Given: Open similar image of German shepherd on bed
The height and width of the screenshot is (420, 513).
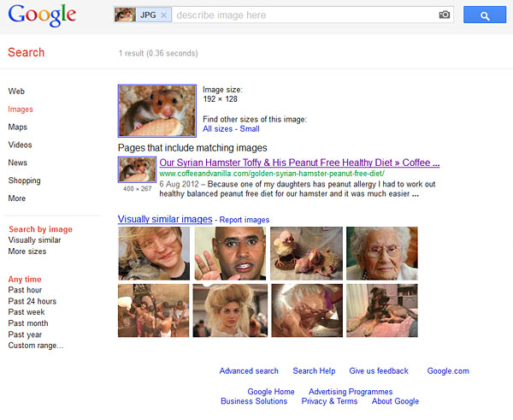Looking at the screenshot, I should [382, 311].
